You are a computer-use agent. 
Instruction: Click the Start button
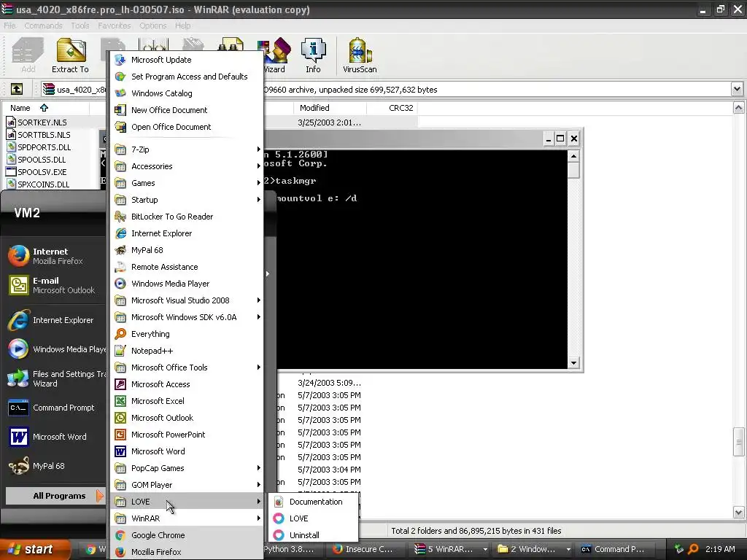34,549
